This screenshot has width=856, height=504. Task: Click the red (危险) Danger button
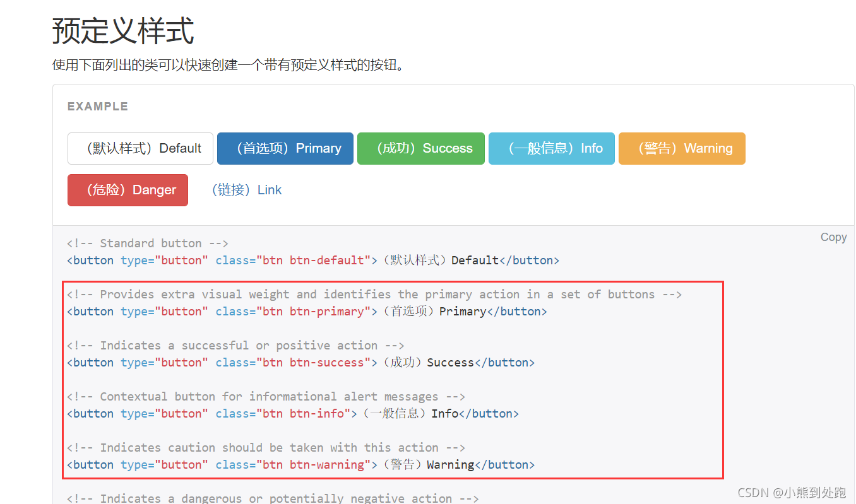pyautogui.click(x=128, y=190)
